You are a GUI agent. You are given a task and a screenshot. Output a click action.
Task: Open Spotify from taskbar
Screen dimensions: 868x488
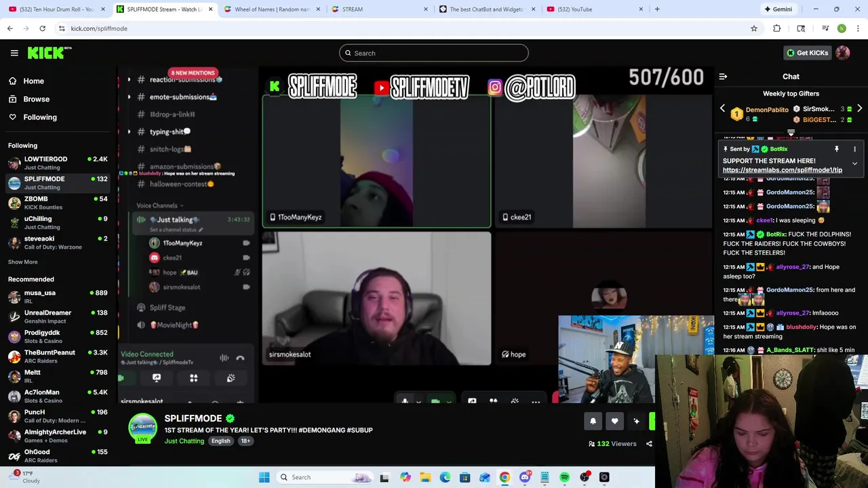coord(564,477)
